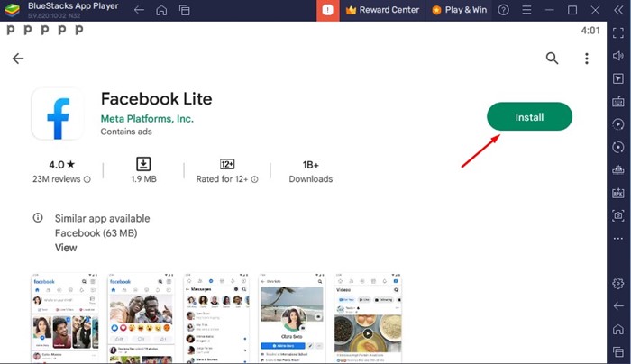
Task: Click the sidebar volume speaker icon
Action: [618, 56]
